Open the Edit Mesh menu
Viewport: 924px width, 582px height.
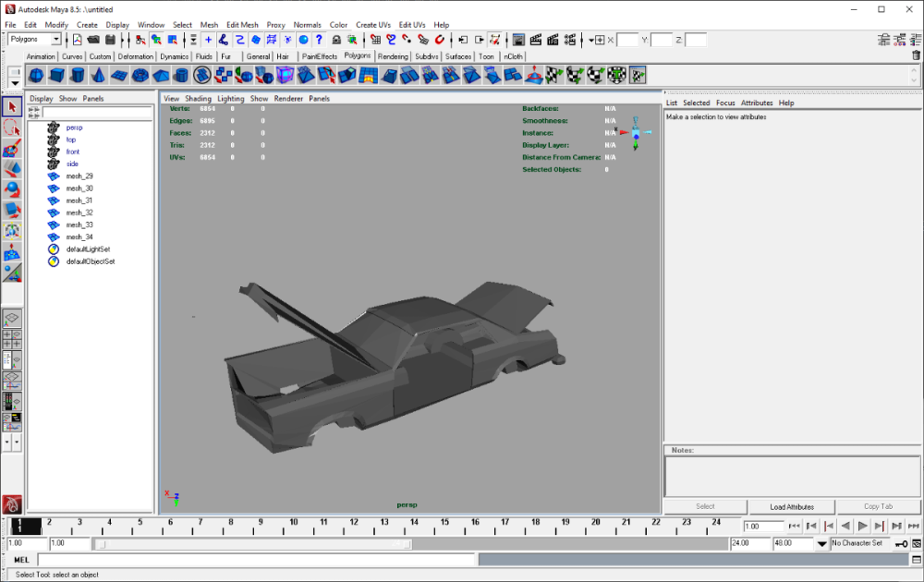tap(242, 25)
